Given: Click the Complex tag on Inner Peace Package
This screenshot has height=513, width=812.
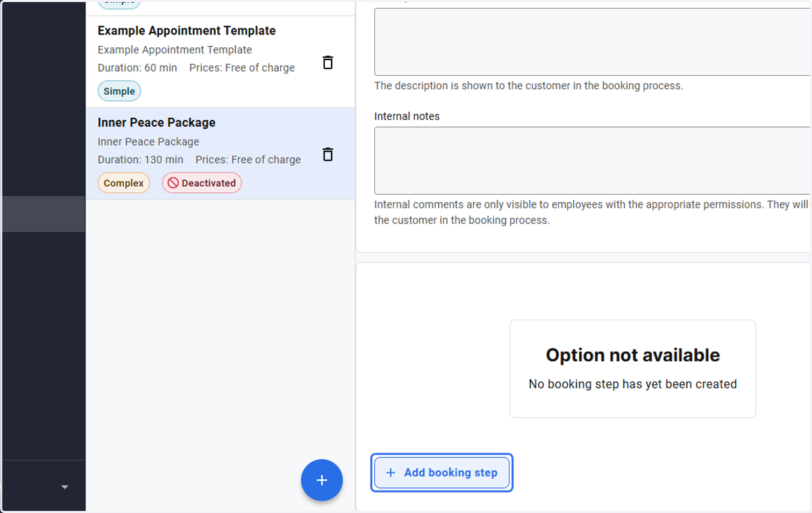Looking at the screenshot, I should click(x=124, y=183).
